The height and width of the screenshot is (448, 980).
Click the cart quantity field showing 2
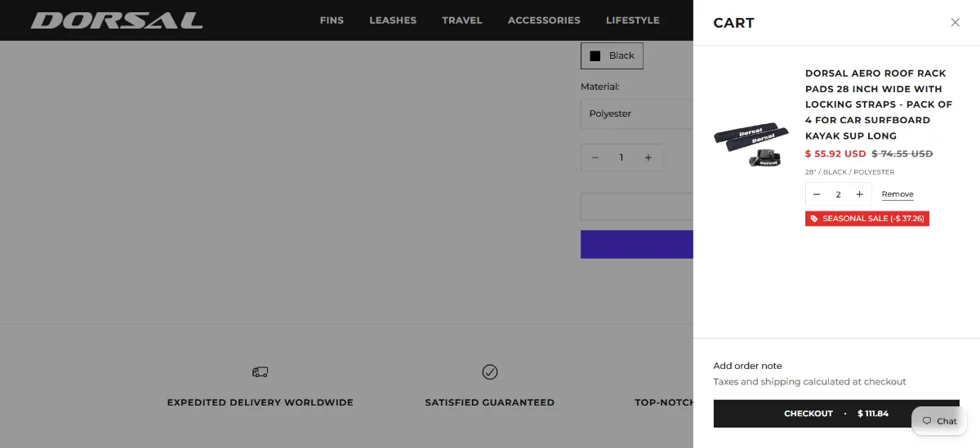click(x=838, y=194)
